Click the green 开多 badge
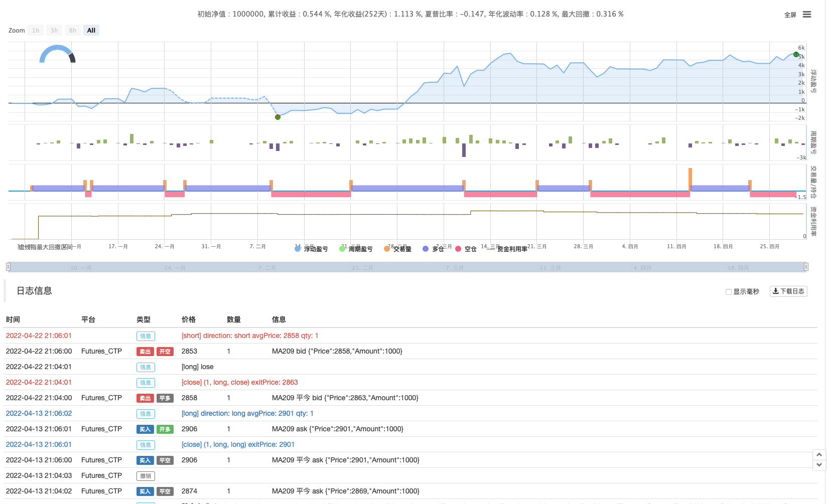The width and height of the screenshot is (827, 504). click(x=165, y=429)
